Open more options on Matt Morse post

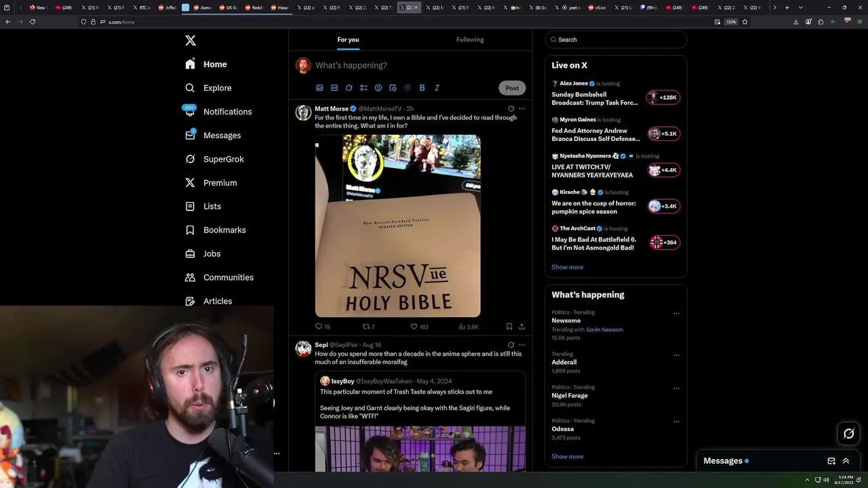click(x=521, y=108)
